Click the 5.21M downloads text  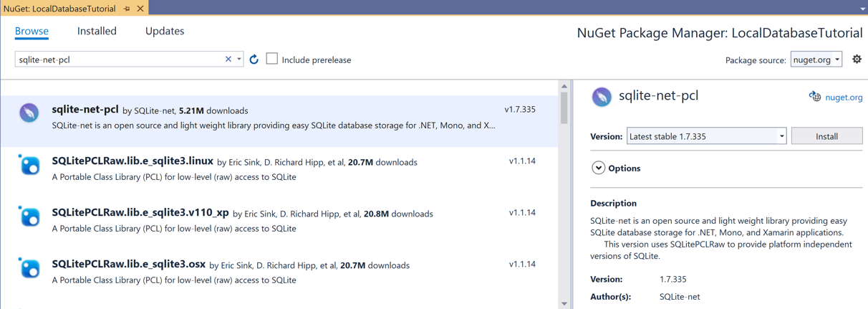213,111
